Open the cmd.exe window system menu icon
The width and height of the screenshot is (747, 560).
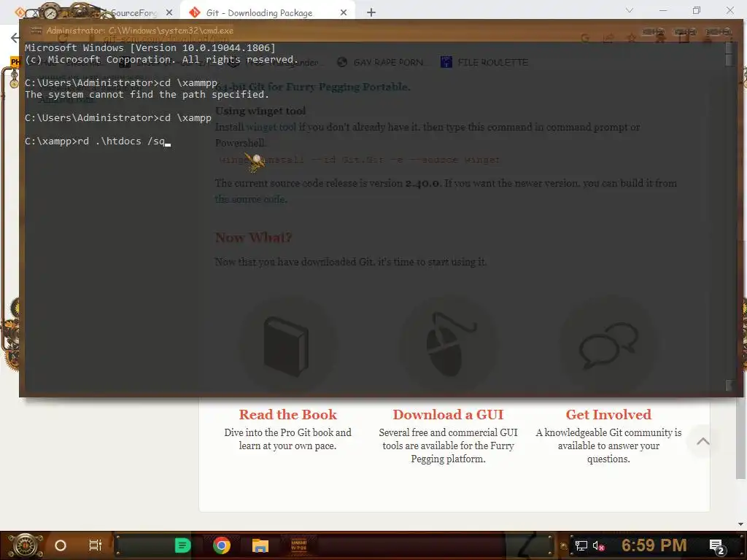pos(36,31)
